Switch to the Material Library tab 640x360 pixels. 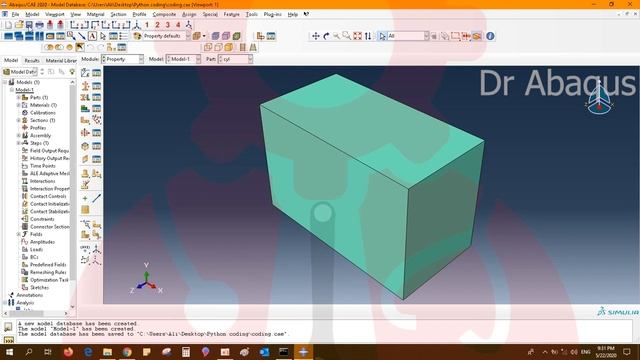coord(61,60)
